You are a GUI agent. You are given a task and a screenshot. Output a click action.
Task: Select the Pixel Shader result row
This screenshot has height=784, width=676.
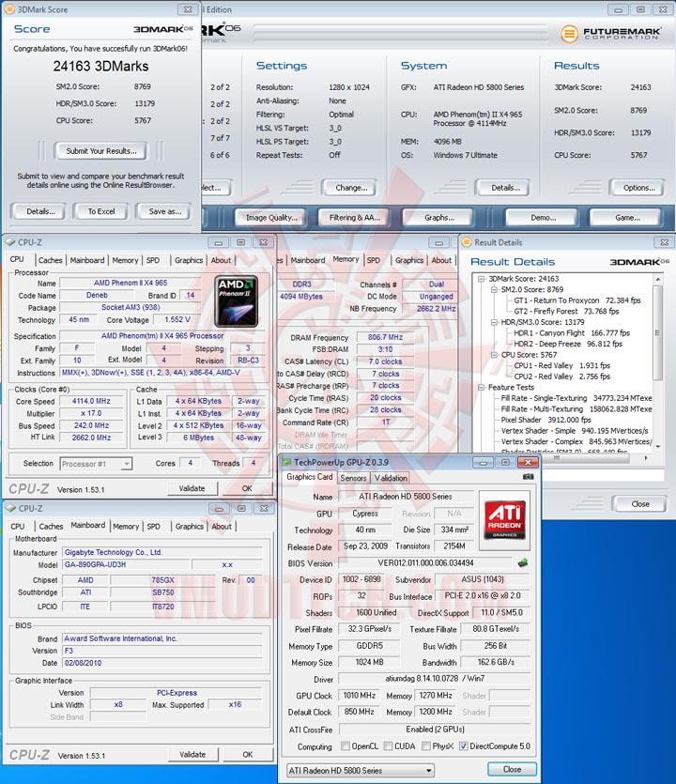pos(546,420)
